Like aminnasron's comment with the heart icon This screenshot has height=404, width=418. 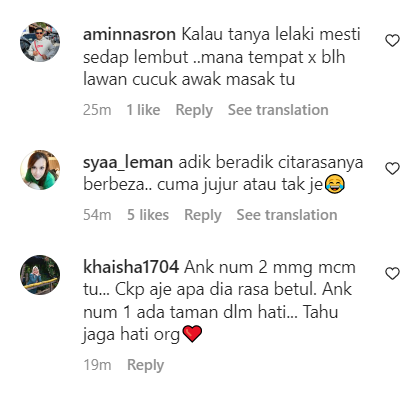click(x=392, y=41)
